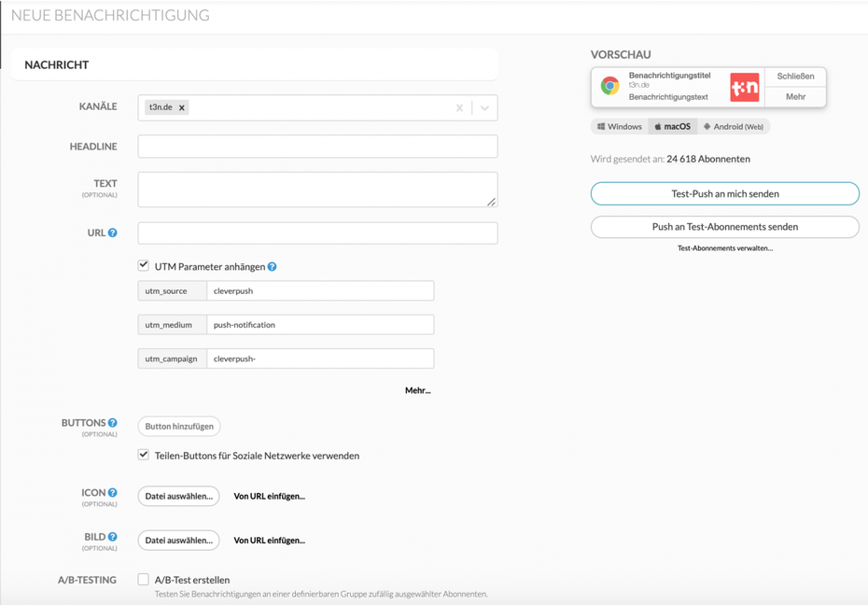868x605 pixels.
Task: Expand more UTM options via Mehr...
Action: tap(417, 390)
